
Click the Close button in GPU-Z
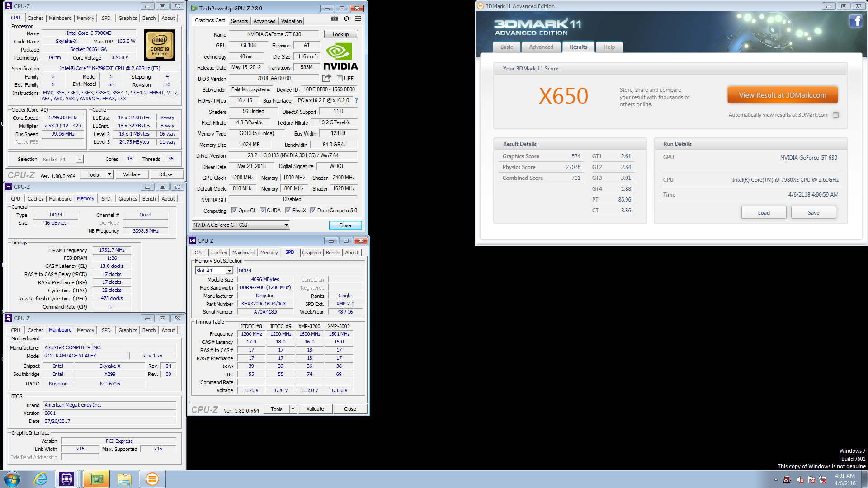345,225
